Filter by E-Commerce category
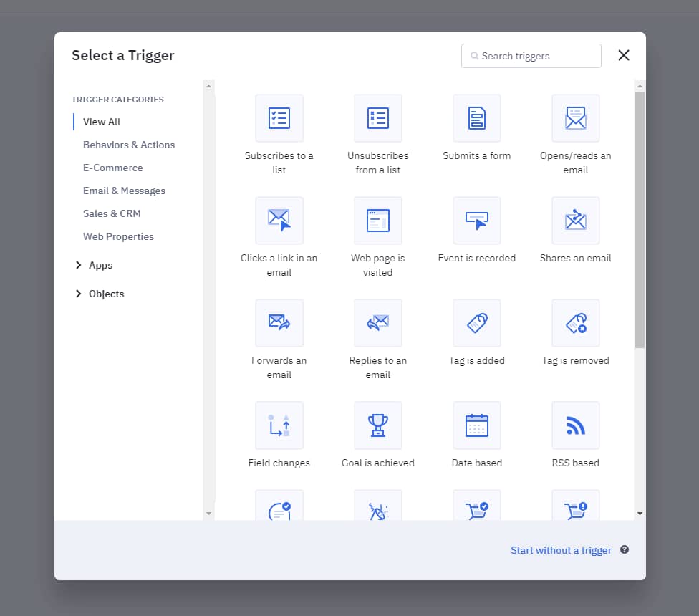This screenshot has width=699, height=616. 112,168
